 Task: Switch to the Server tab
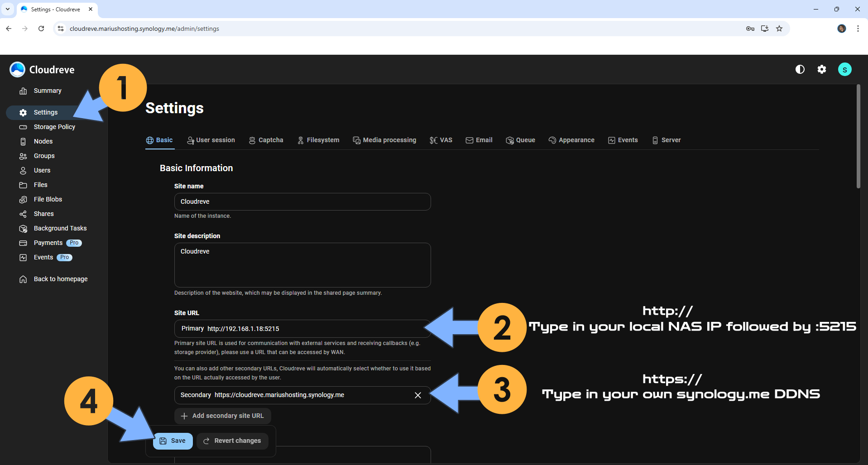(667, 140)
